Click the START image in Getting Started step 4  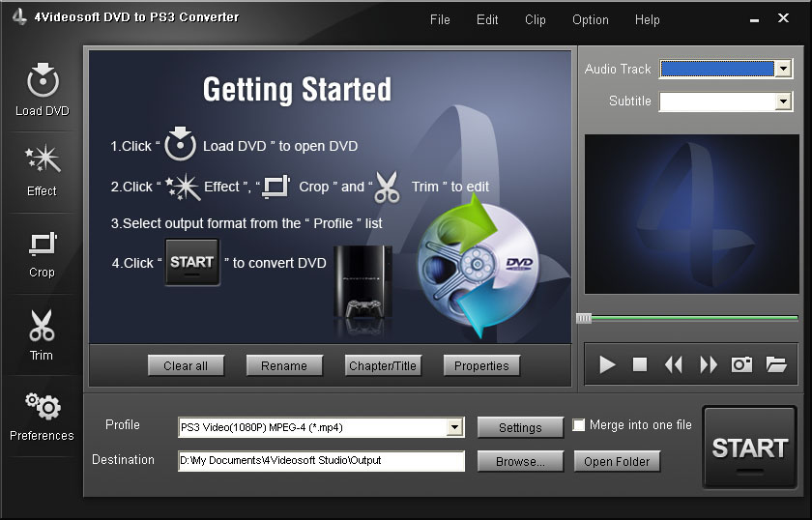[x=192, y=262]
